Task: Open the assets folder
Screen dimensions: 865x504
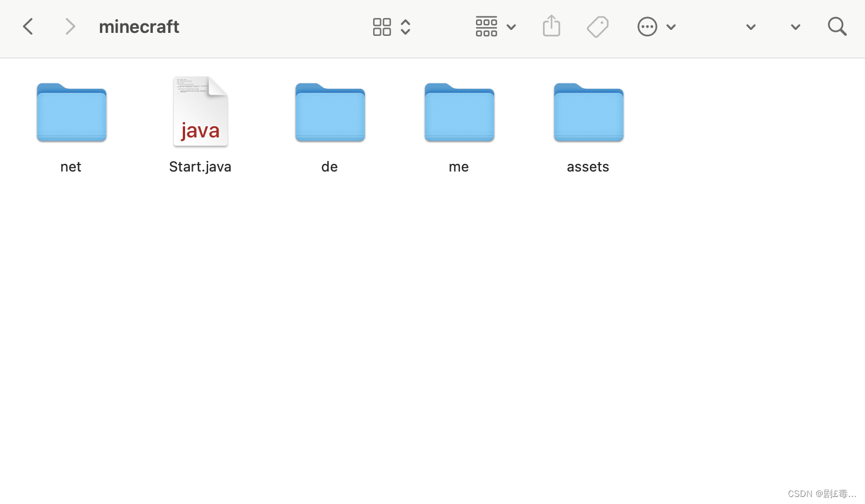Action: point(588,113)
